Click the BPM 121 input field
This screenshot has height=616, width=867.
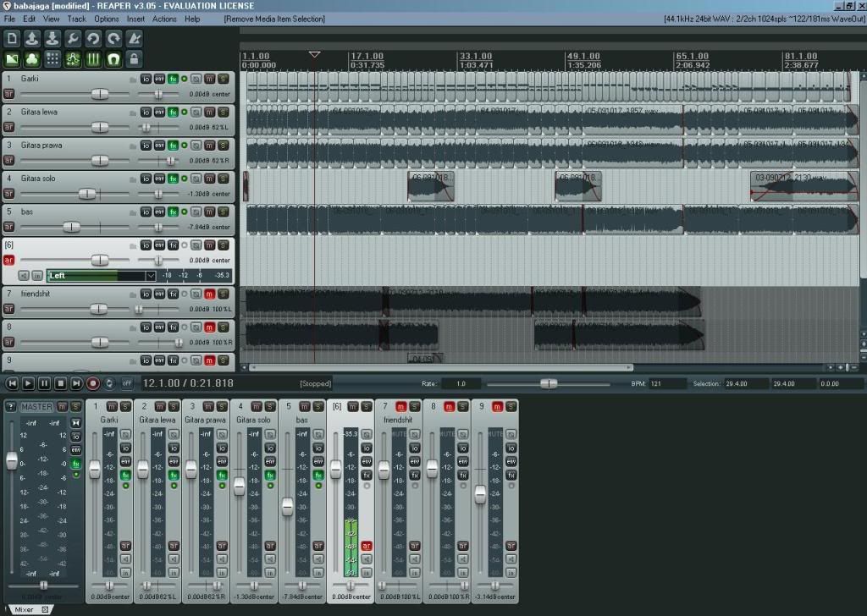[x=667, y=383]
